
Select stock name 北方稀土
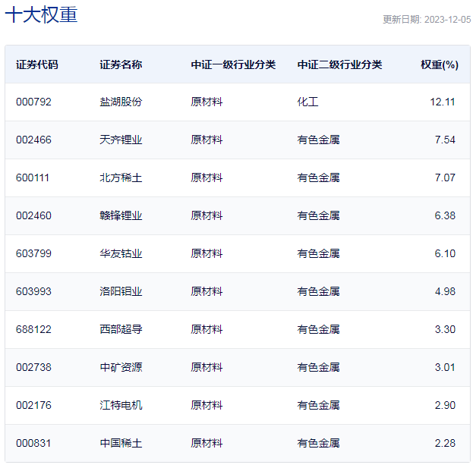coord(121,177)
